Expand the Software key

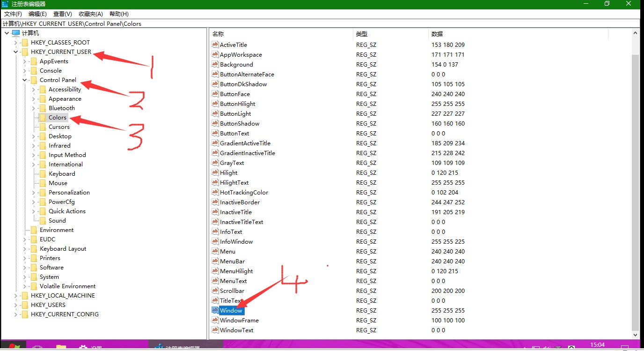click(x=24, y=267)
